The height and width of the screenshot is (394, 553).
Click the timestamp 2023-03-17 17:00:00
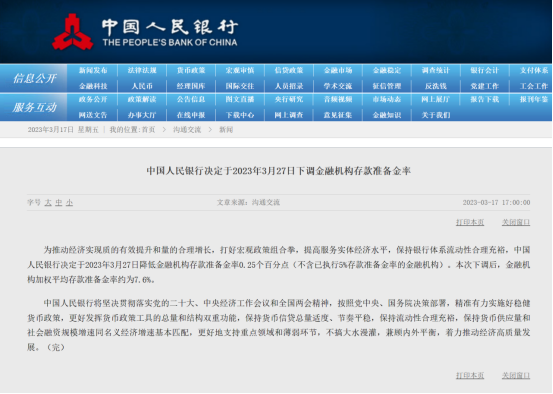pos(497,202)
